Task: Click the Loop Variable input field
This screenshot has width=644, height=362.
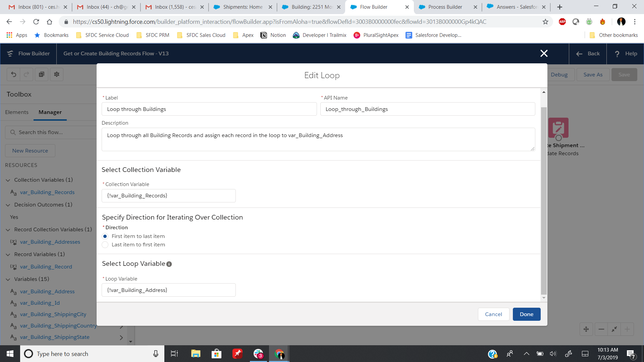Action: pyautogui.click(x=168, y=290)
